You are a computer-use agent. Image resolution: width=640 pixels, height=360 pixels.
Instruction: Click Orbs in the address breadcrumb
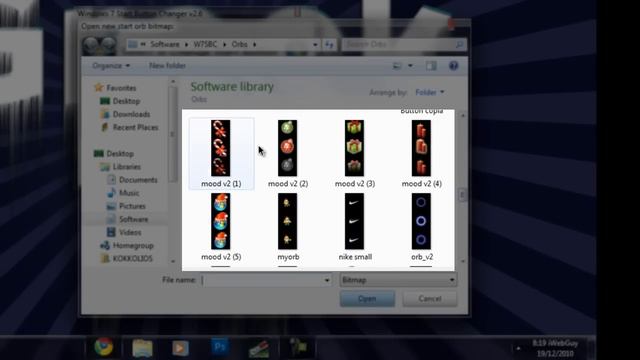[240, 44]
